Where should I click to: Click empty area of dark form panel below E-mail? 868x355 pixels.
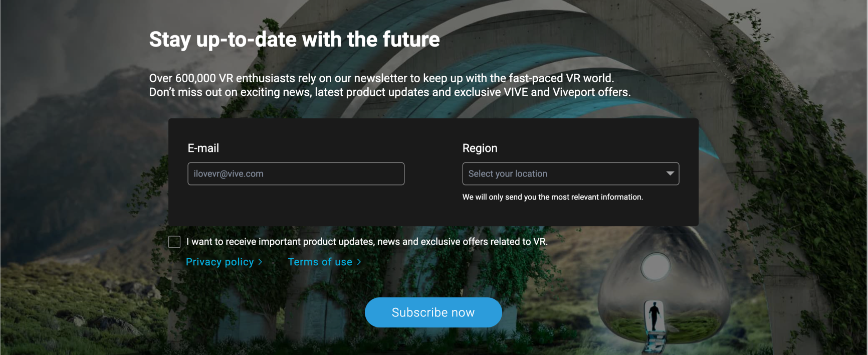point(296,207)
